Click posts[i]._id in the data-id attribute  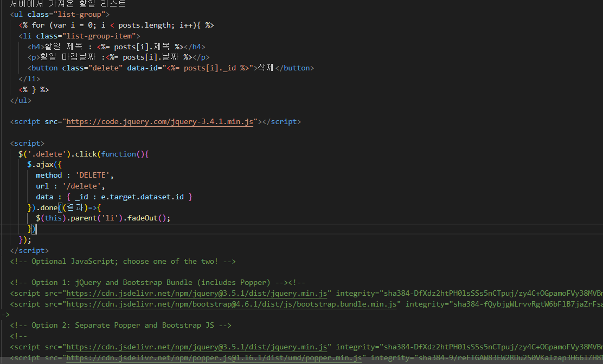coord(210,68)
